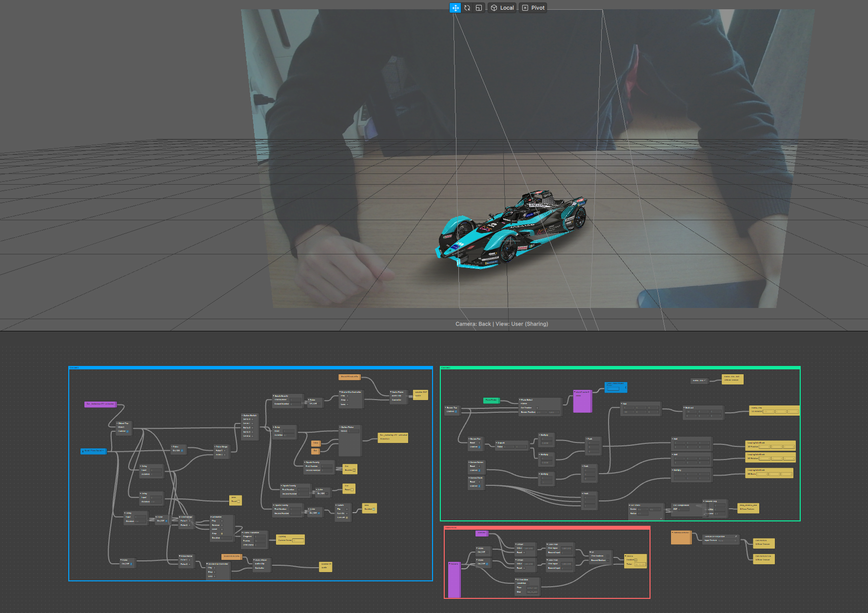Select the Unpack patch node body
This screenshot has height=613, width=868.
[x=512, y=445]
